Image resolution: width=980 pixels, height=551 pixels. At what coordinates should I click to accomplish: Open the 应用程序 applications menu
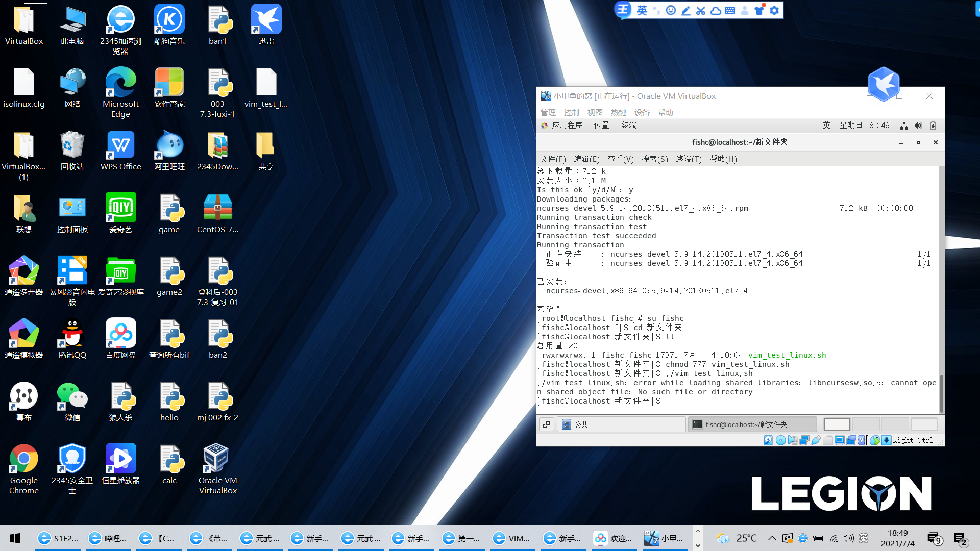click(561, 126)
